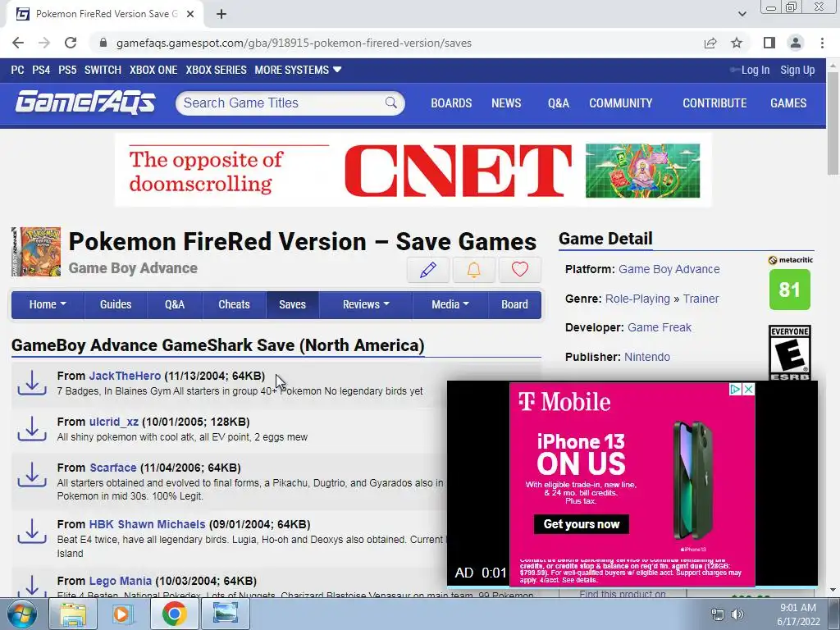The height and width of the screenshot is (630, 840).
Task: Click the Log In link
Action: coord(756,70)
